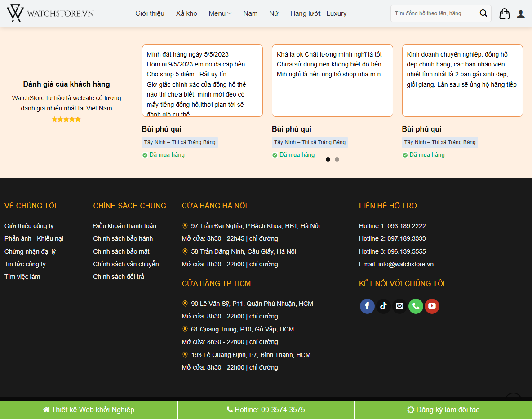Open the YouTube channel icon
Viewport: 532px width, 419px height.
(x=432, y=306)
